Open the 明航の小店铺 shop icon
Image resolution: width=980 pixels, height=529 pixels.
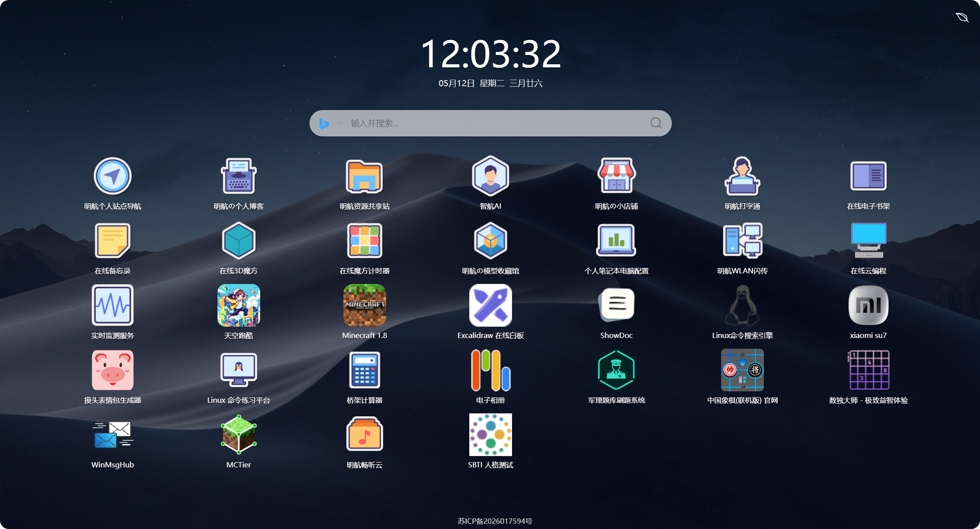[x=616, y=176]
